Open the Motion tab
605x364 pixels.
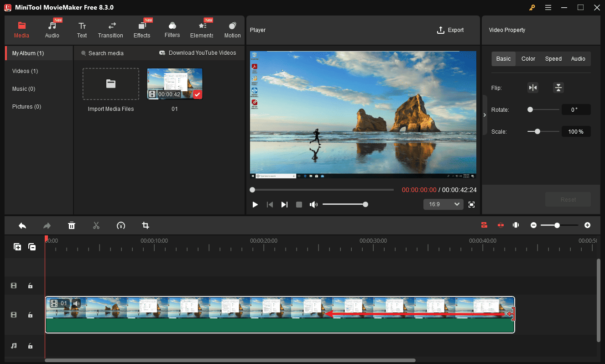pyautogui.click(x=232, y=30)
